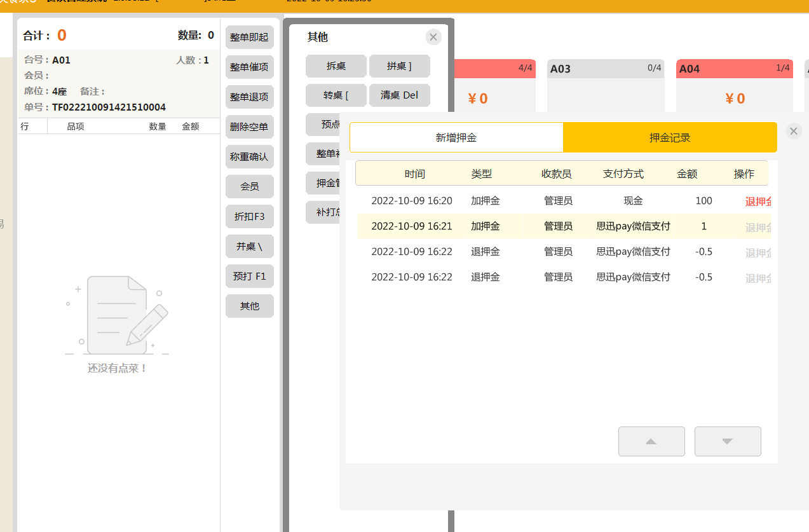Select the 押金记录 tab

pos(670,137)
